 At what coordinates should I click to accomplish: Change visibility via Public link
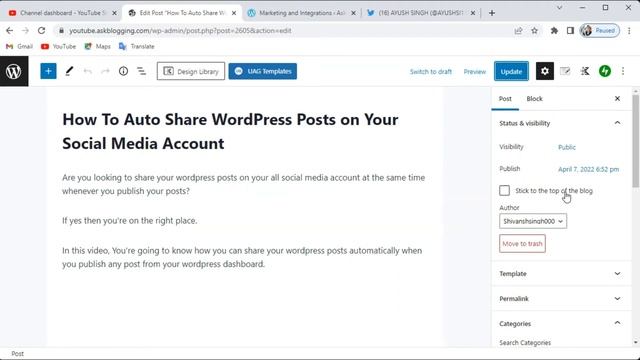click(567, 147)
